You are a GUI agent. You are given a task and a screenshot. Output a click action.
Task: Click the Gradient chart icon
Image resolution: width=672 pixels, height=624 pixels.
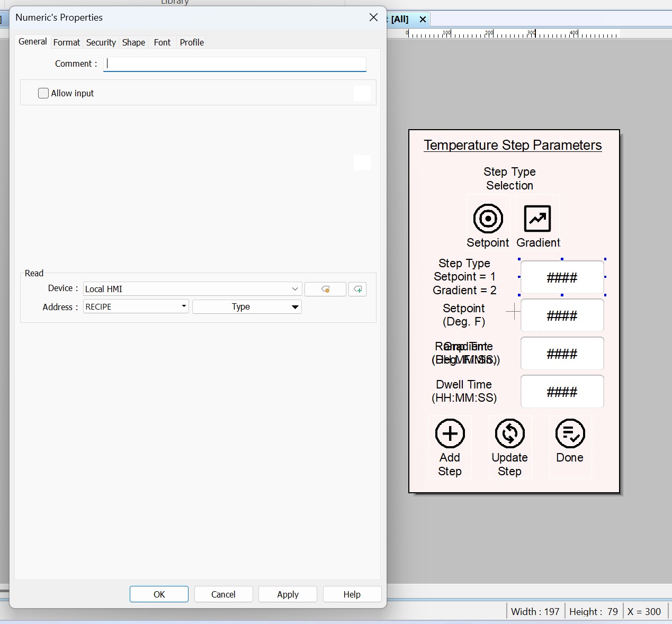point(537,219)
